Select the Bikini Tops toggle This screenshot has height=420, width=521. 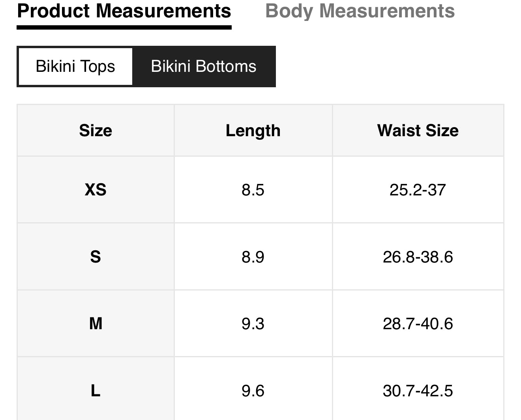pyautogui.click(x=75, y=66)
